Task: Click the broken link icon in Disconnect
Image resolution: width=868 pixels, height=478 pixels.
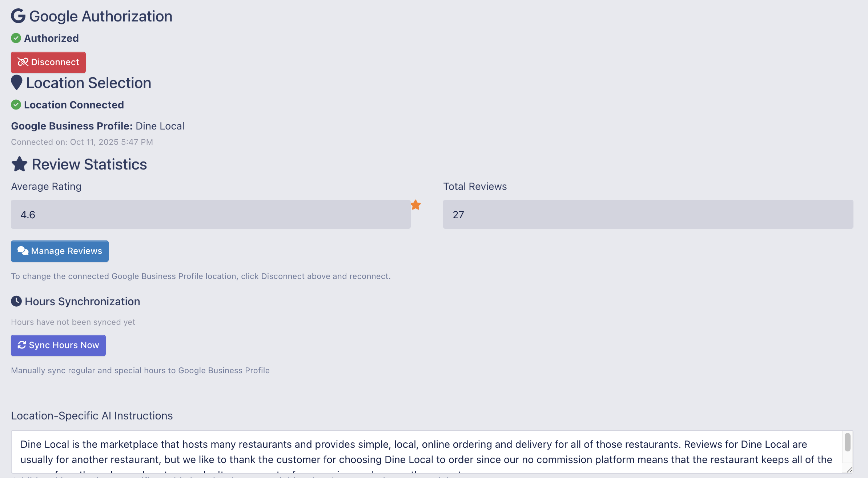Action: tap(23, 62)
